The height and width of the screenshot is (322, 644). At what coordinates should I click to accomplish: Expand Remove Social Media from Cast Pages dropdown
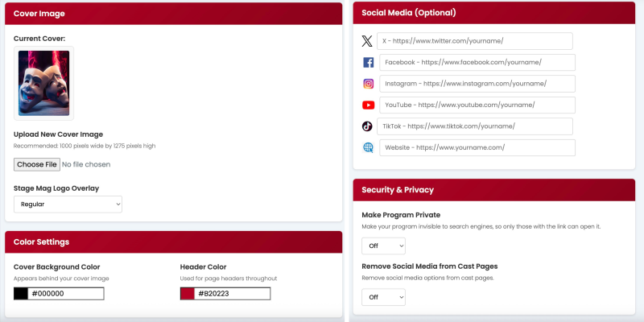(x=383, y=297)
